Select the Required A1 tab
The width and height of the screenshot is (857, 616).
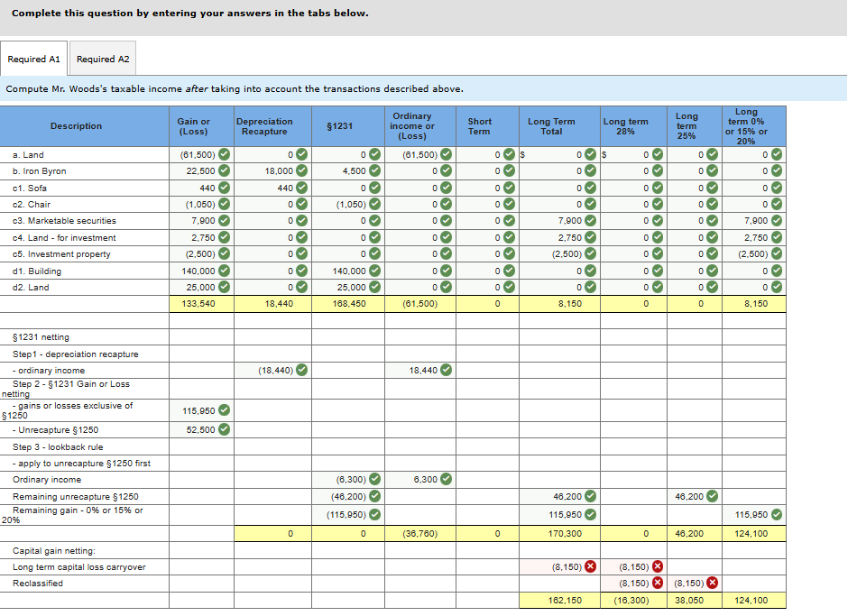pos(34,59)
